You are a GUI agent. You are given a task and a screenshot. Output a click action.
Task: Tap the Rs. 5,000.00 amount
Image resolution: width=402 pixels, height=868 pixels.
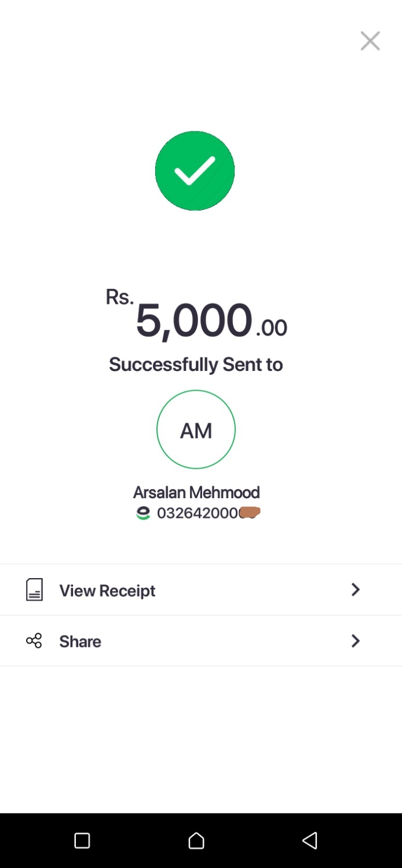(x=195, y=320)
